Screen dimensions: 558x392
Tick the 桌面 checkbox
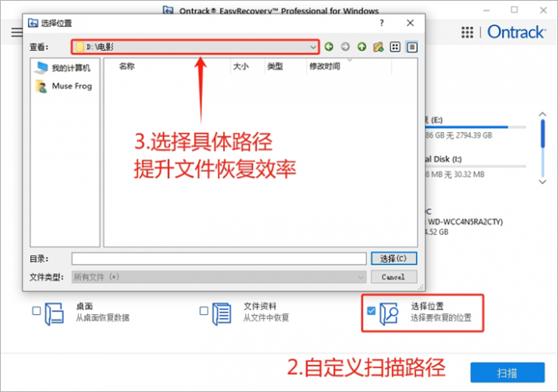point(36,311)
